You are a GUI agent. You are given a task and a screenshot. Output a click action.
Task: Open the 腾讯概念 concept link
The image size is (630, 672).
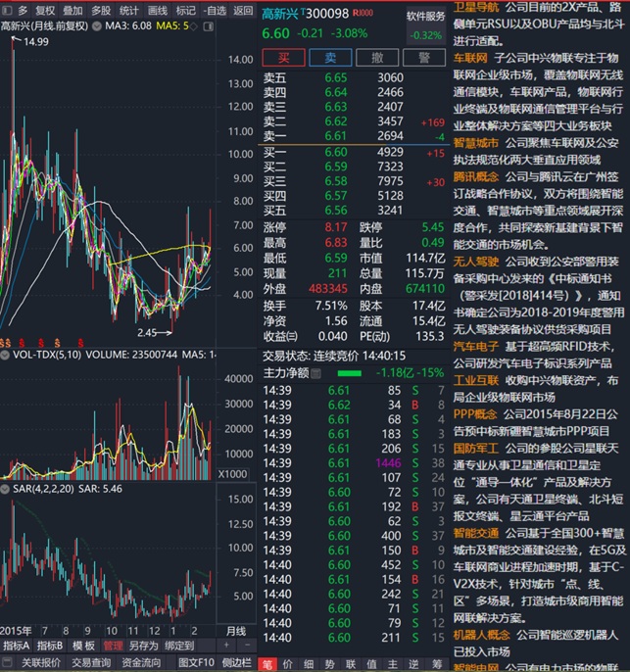[x=476, y=176]
